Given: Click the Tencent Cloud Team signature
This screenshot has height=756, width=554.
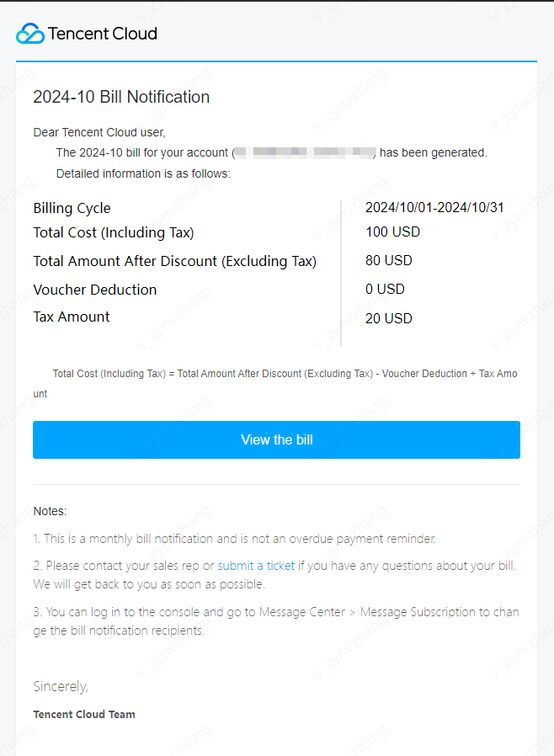Looking at the screenshot, I should point(84,714).
